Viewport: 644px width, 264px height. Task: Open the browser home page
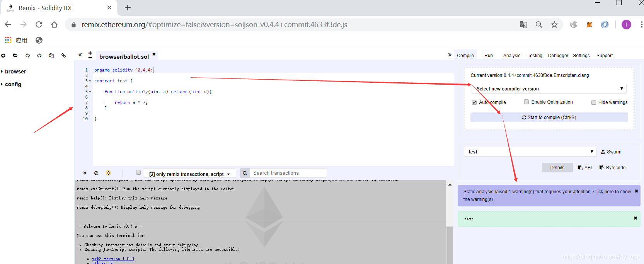point(54,24)
